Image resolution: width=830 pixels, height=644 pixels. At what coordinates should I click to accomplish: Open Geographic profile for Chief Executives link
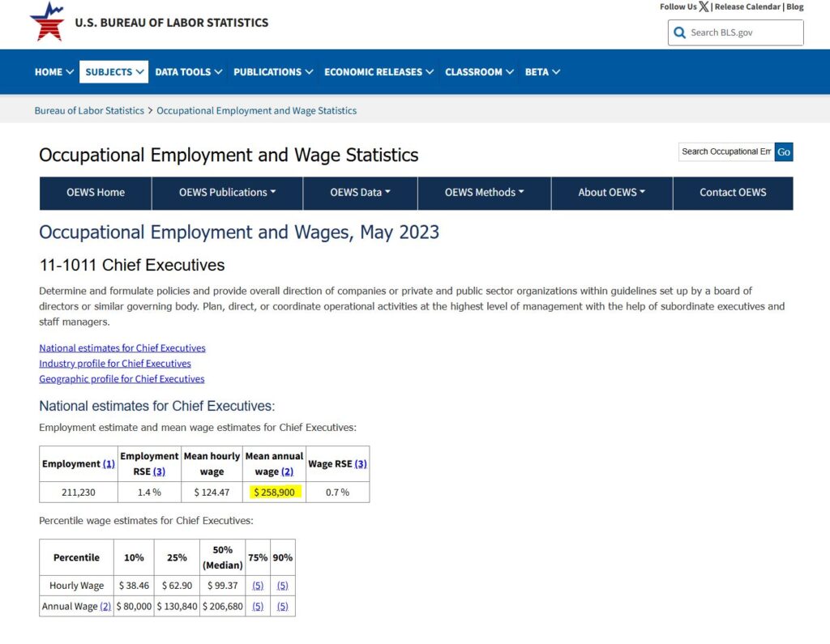122,379
